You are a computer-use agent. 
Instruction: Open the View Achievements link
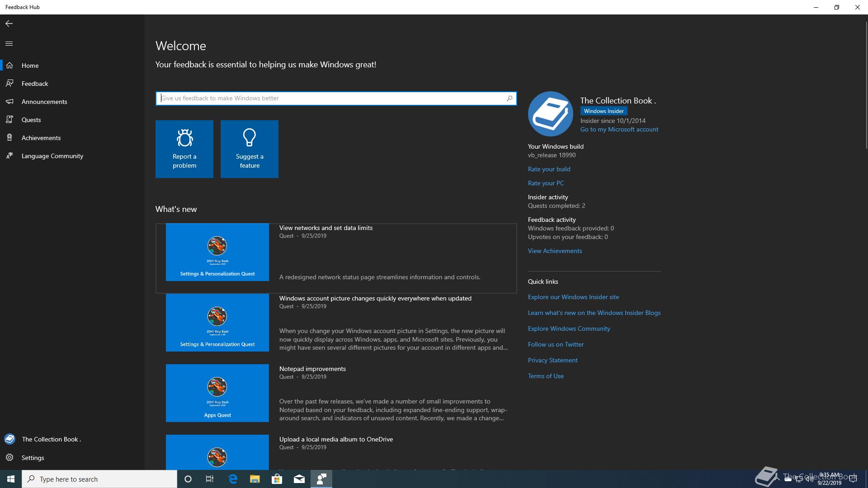[555, 251]
